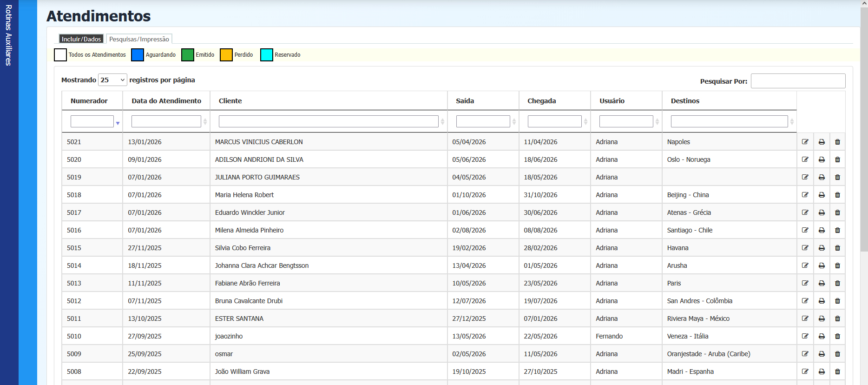Screen dimensions: 868x385
Task: Print the Santiago - Chile atendimento
Action: [822, 230]
